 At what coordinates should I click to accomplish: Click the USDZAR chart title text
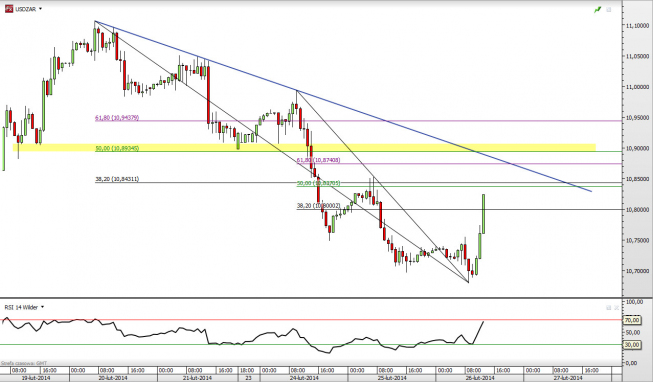coord(25,9)
